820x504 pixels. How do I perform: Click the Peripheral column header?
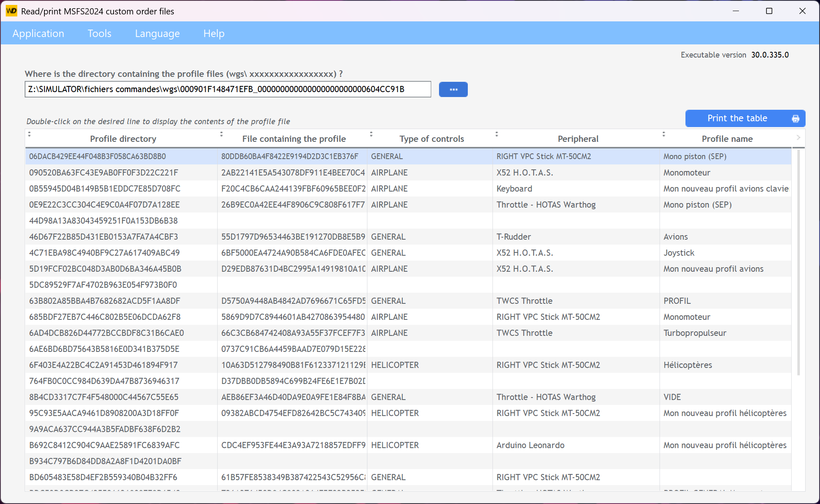[x=578, y=139]
